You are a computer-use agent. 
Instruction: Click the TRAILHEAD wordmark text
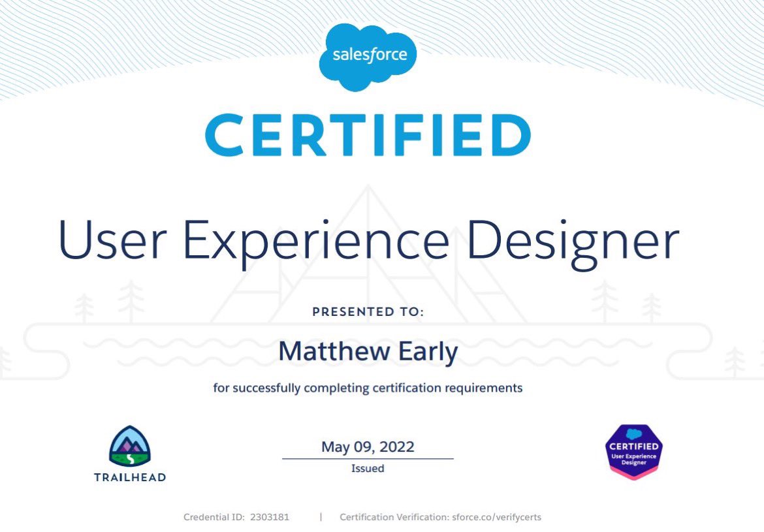130,477
